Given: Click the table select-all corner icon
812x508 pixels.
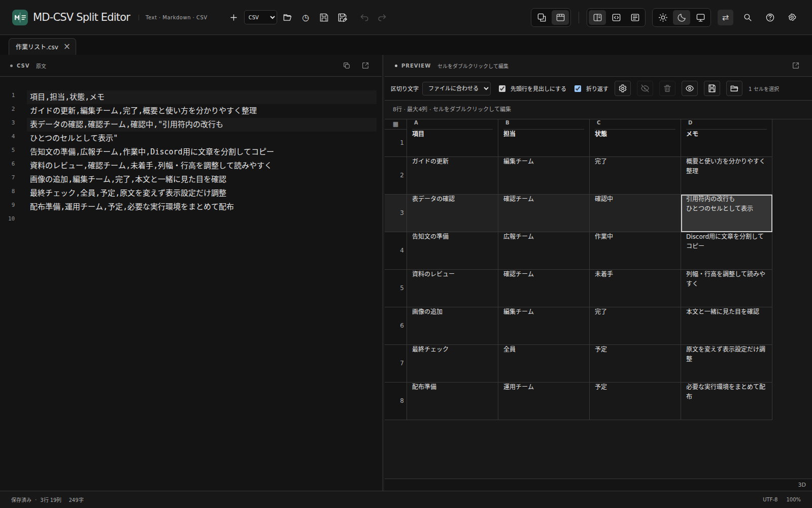Looking at the screenshot, I should click(x=396, y=124).
